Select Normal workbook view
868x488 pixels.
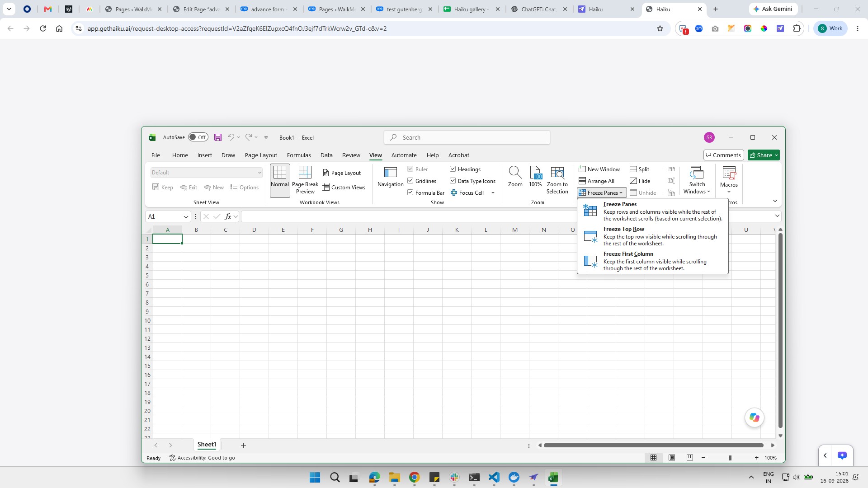pyautogui.click(x=280, y=181)
